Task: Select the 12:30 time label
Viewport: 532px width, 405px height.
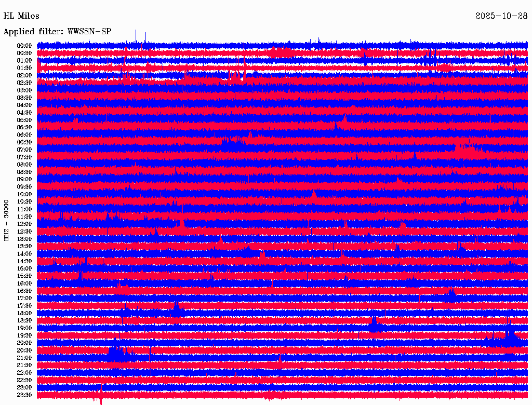Action: tap(24, 232)
